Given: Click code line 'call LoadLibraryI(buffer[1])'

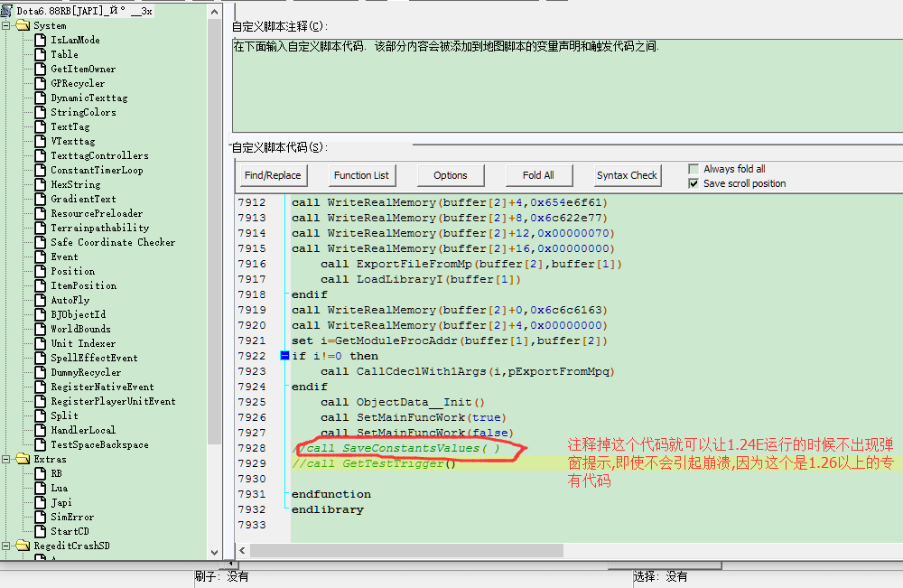Looking at the screenshot, I should point(421,279).
